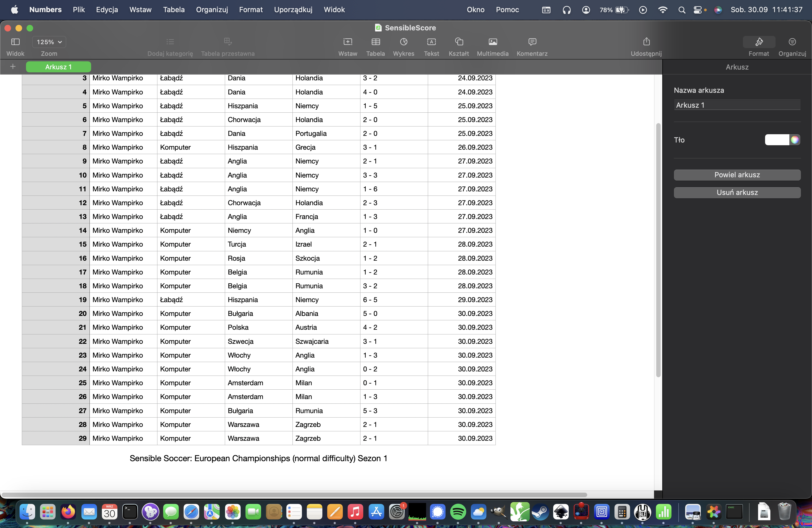Click the Multimedia toolbar icon
This screenshot has width=812, height=528.
(492, 42)
